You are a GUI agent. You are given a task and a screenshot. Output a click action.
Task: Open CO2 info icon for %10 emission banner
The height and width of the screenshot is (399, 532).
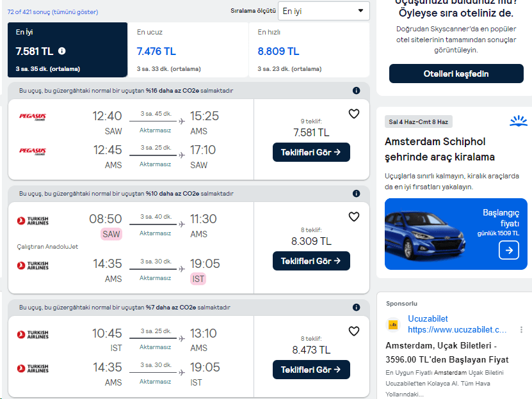[357, 194]
